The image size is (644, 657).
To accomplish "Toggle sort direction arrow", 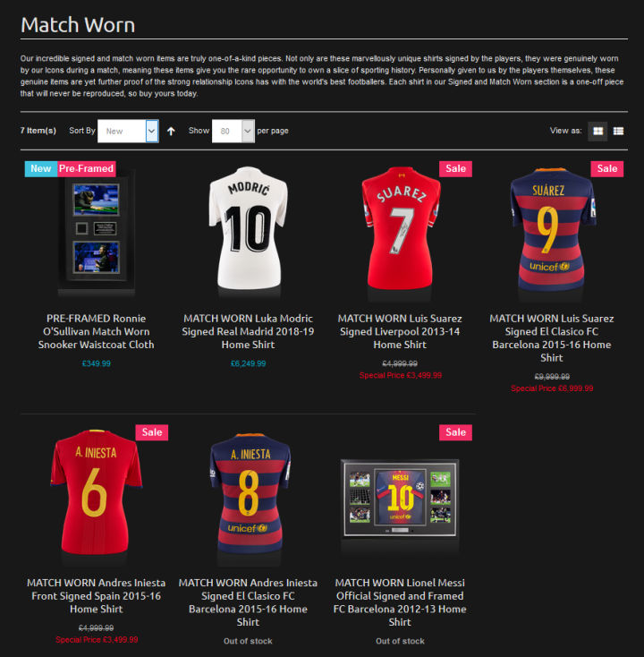I will tap(171, 132).
